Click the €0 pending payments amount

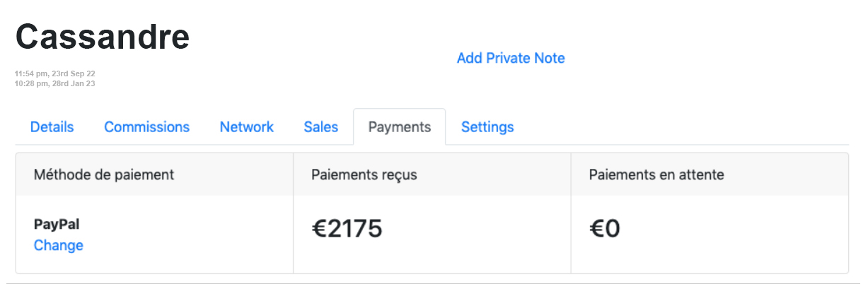pyautogui.click(x=604, y=228)
